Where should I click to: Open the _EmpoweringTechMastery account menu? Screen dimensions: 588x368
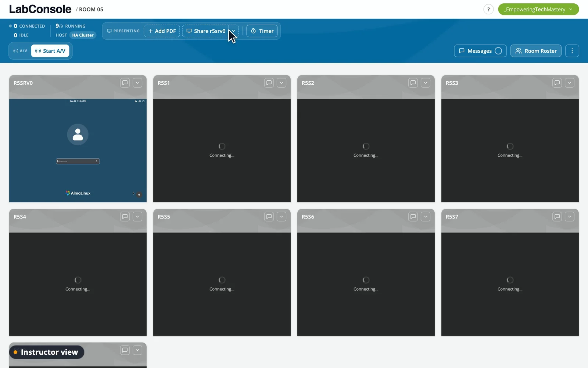[538, 9]
